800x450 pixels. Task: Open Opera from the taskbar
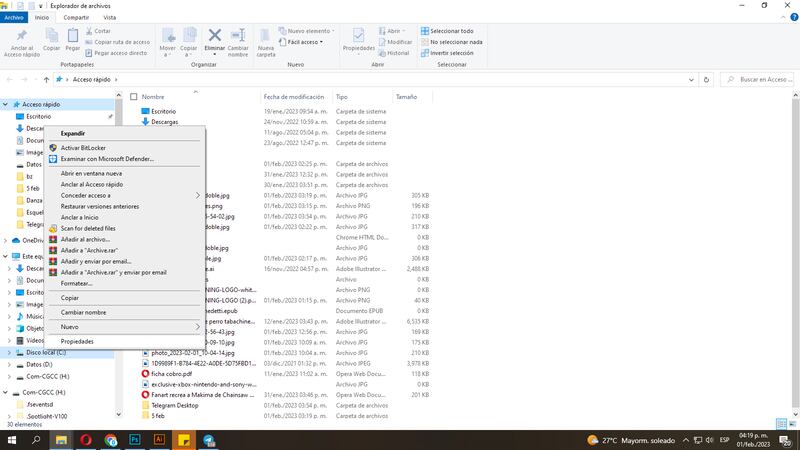click(x=86, y=440)
